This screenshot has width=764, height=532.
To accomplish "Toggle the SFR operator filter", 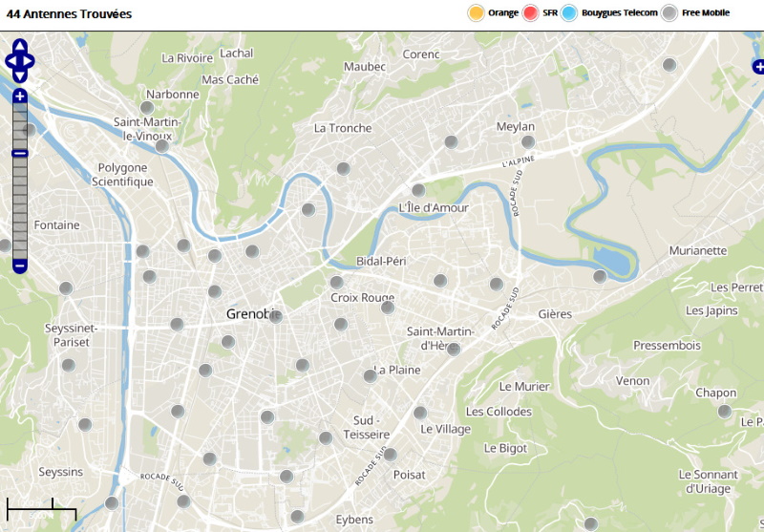I will (530, 13).
